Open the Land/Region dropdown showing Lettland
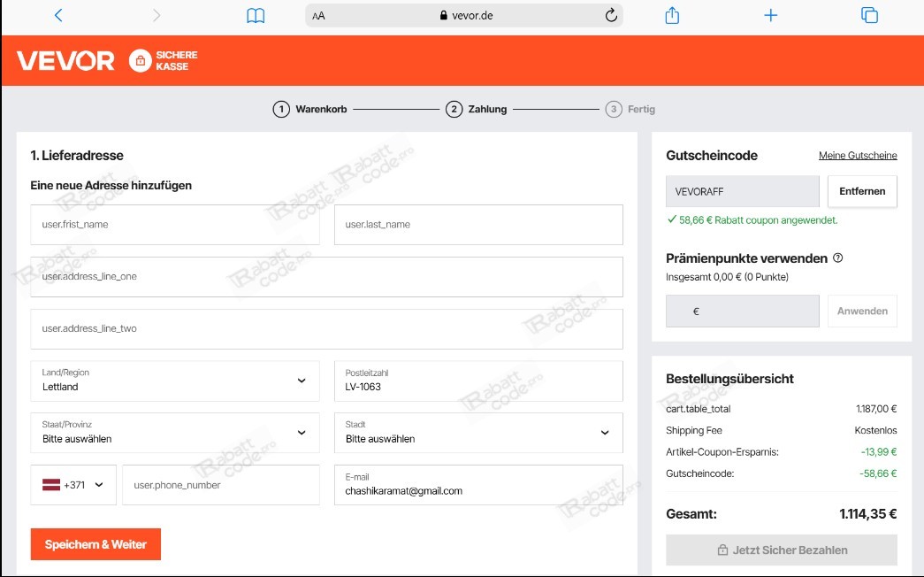 click(175, 381)
